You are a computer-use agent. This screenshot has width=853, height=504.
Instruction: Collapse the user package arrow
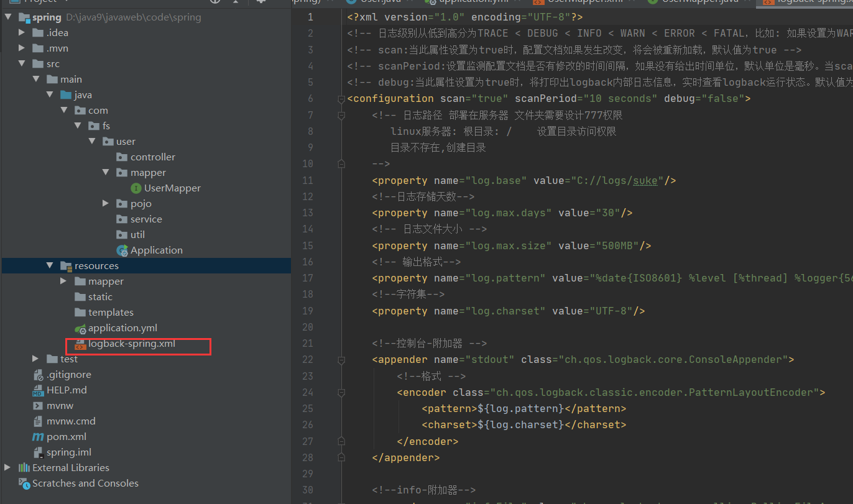point(92,142)
